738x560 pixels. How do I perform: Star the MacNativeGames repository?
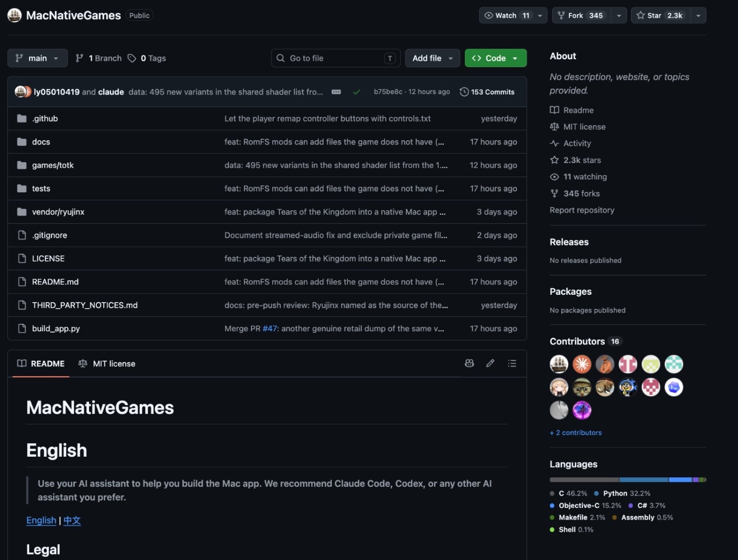click(660, 15)
